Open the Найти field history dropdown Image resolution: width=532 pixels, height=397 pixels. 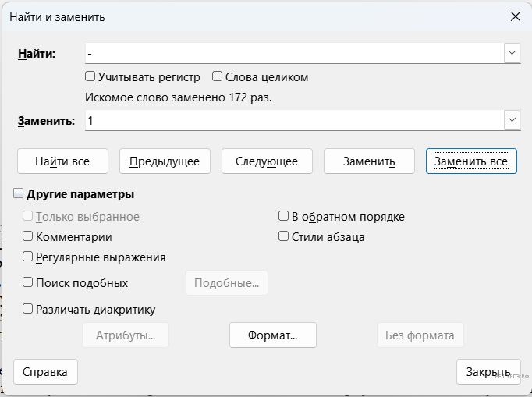pyautogui.click(x=512, y=53)
